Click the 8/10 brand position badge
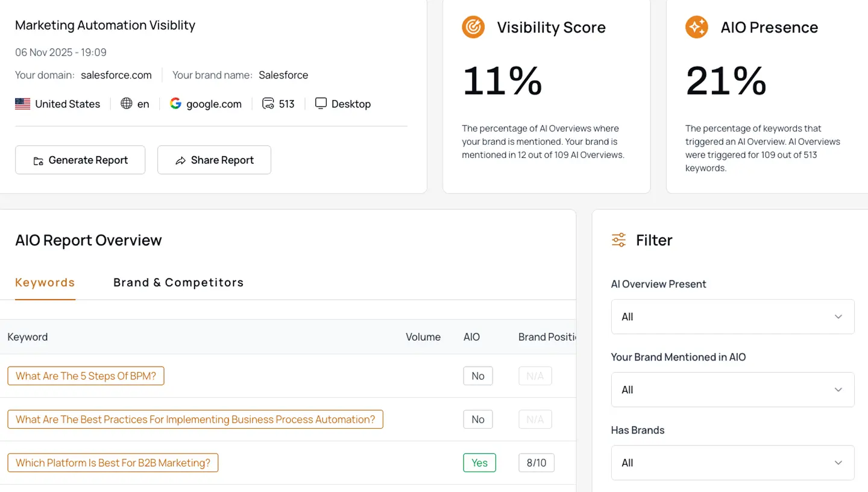Viewport: 868px width, 492px height. pos(536,462)
